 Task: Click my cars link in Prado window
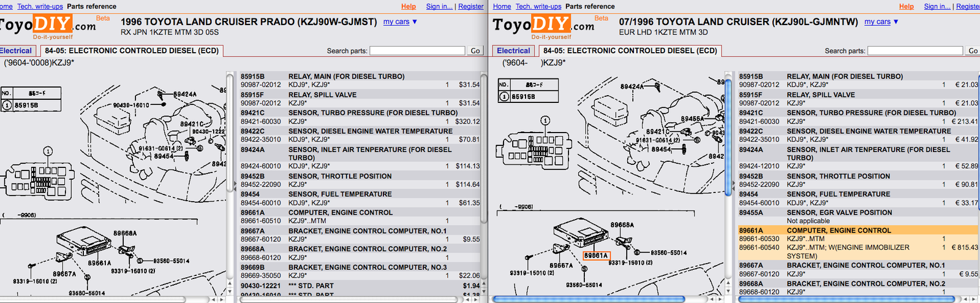[396, 21]
